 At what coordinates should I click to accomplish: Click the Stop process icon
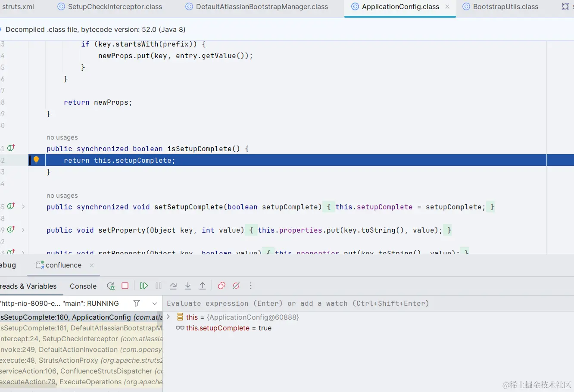pyautogui.click(x=125, y=286)
